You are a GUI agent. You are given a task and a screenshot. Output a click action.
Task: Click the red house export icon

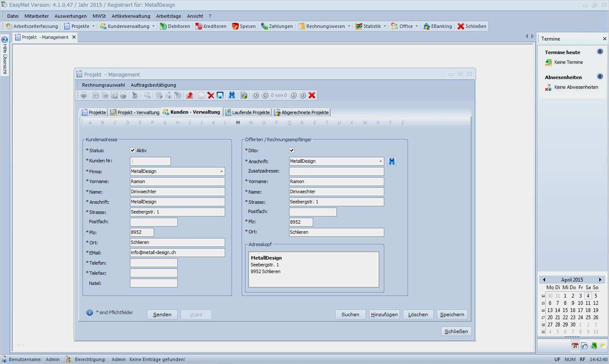coord(190,96)
